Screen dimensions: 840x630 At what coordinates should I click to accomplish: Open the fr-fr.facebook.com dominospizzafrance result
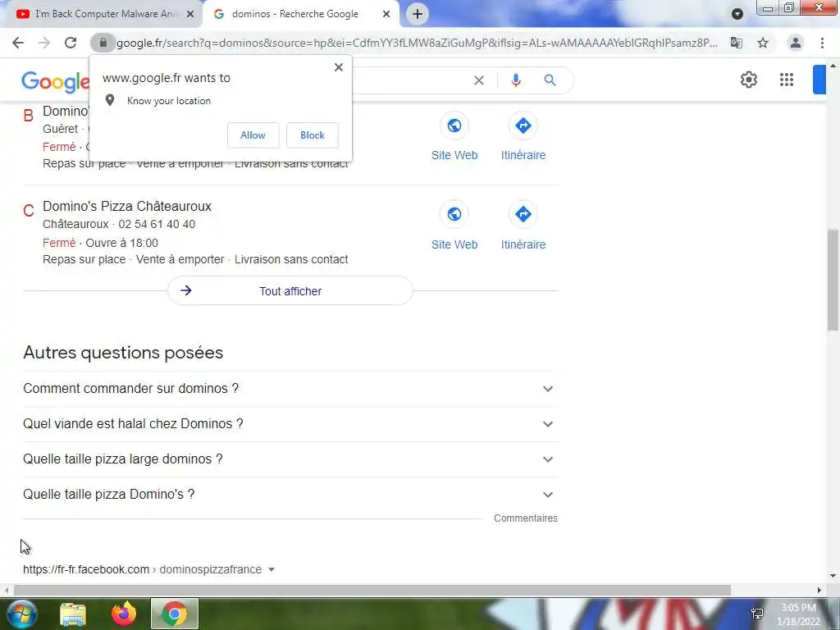coord(143,569)
